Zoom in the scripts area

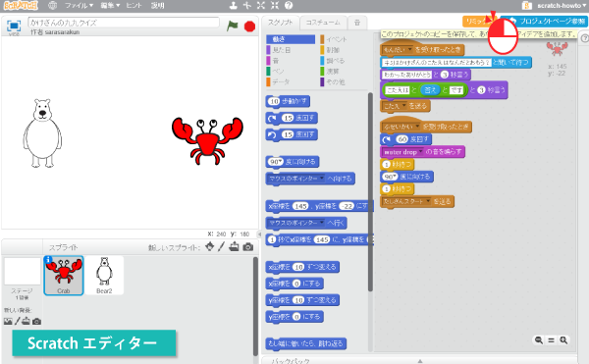[563, 340]
